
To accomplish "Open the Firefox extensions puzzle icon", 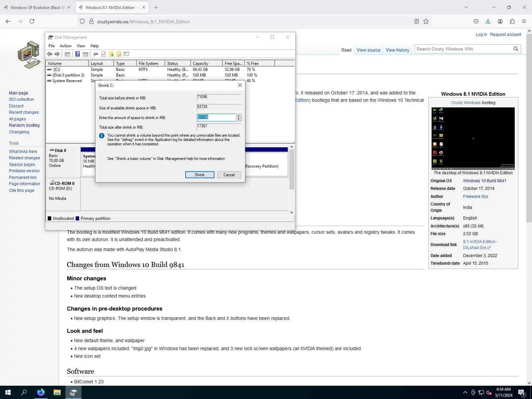I will (x=512, y=21).
